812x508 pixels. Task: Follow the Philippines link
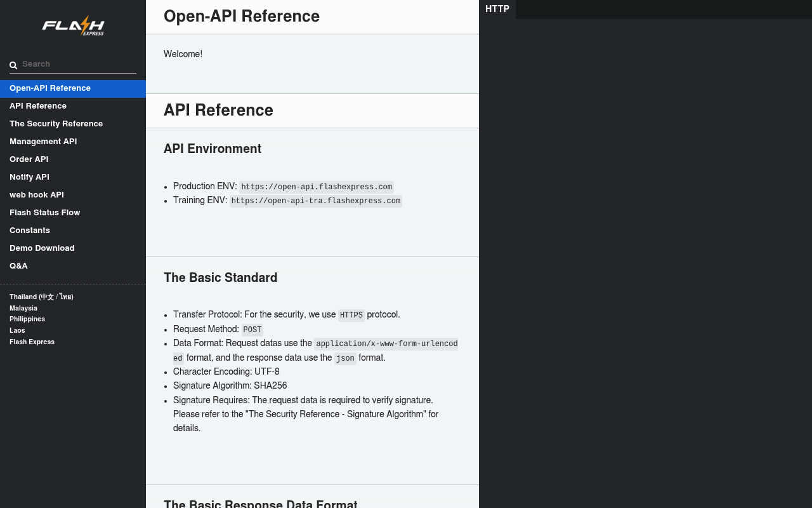tap(27, 319)
